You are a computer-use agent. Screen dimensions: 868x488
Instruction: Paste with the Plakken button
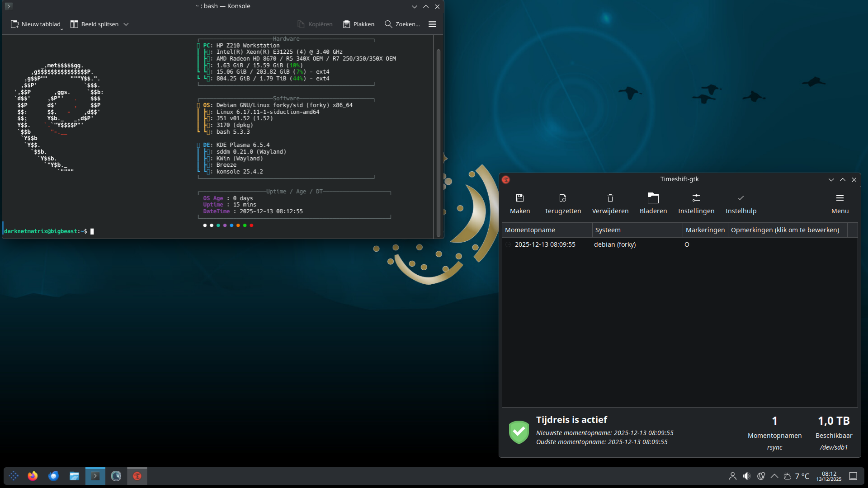[x=359, y=24]
